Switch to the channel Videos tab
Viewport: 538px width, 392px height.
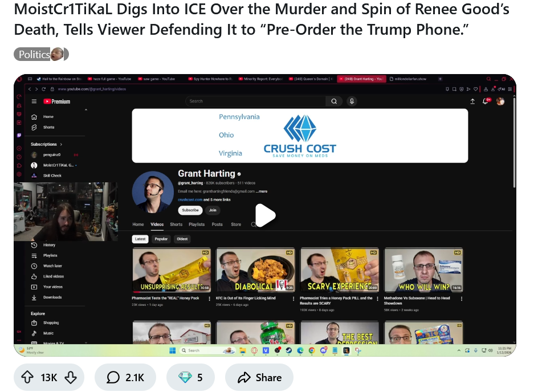click(157, 224)
